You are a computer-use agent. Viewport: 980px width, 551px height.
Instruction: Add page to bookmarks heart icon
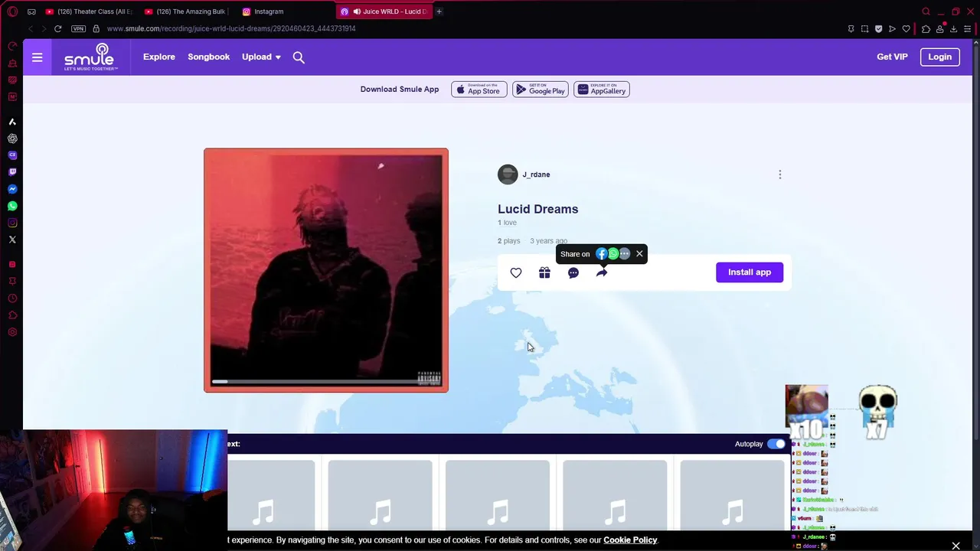tap(906, 28)
